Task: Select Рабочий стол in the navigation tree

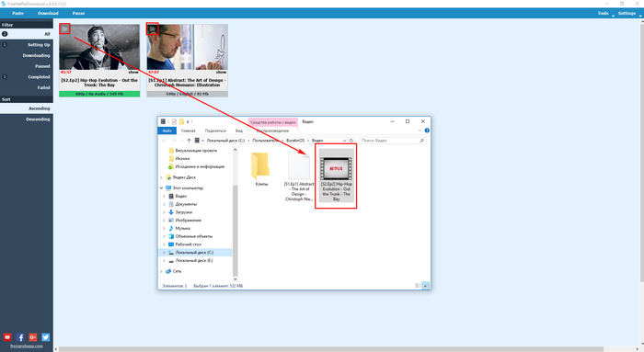Action: tap(188, 244)
